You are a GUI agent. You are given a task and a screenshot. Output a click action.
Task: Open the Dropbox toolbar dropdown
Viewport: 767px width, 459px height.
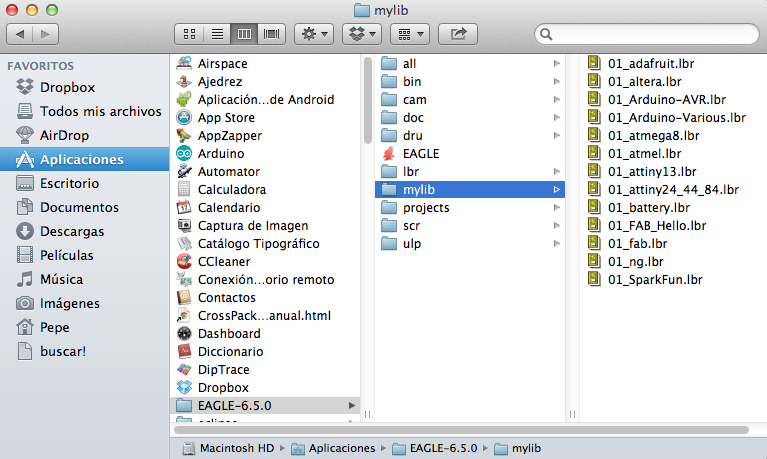click(x=362, y=34)
